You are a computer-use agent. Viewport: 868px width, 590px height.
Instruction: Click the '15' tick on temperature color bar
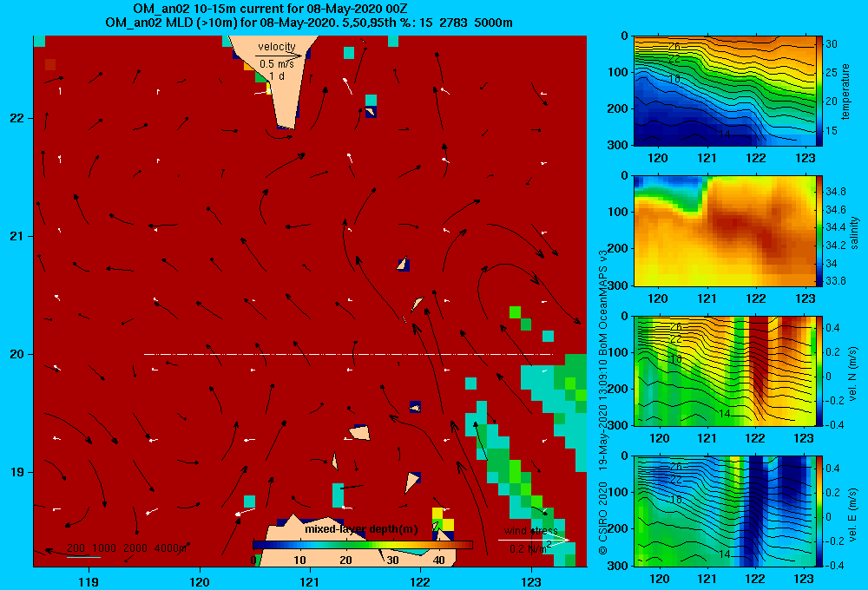point(832,131)
